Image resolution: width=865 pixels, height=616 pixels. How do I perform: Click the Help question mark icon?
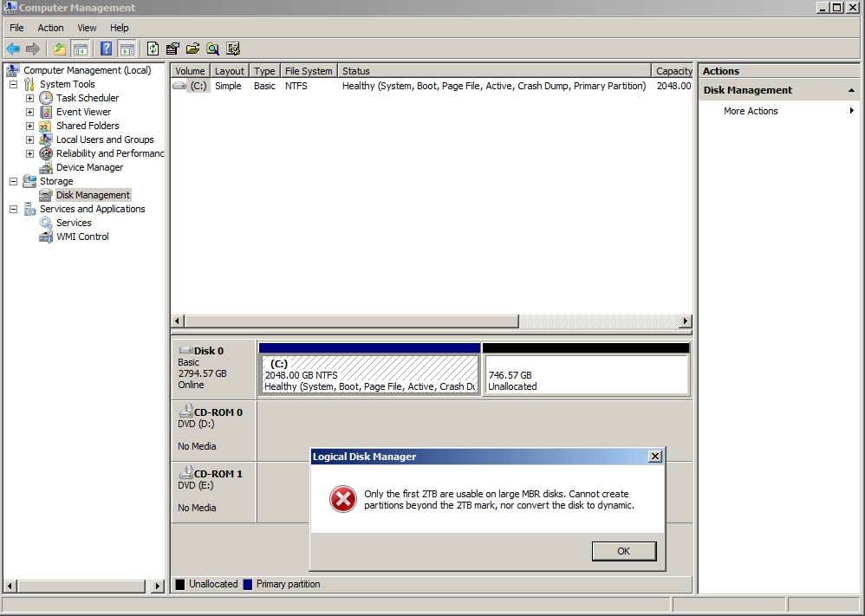click(x=106, y=49)
